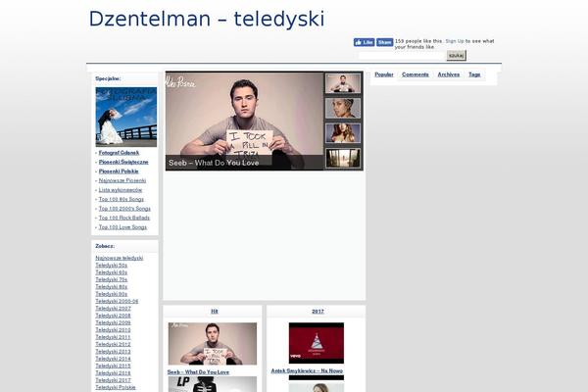This screenshot has width=588, height=392.
Task: Select the third slider thumbnail with long-haired woman
Action: [x=343, y=133]
